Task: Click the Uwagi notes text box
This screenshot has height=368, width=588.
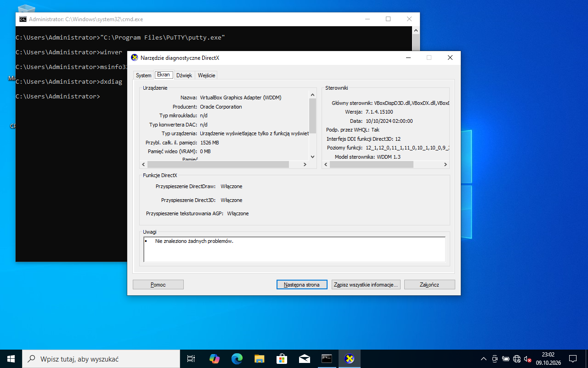Action: (x=294, y=249)
